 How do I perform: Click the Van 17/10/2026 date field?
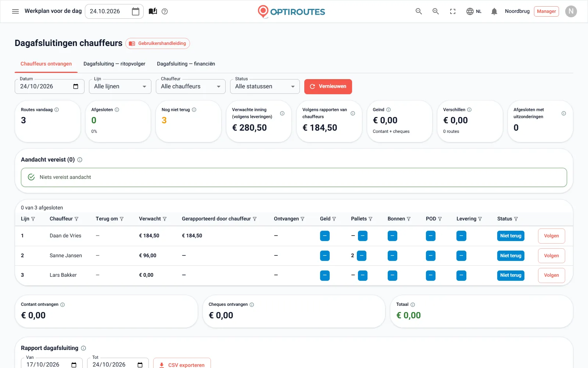[52, 364]
